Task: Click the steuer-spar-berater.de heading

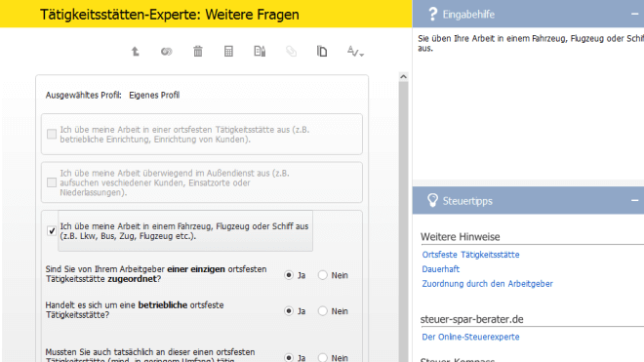Action: 472,319
